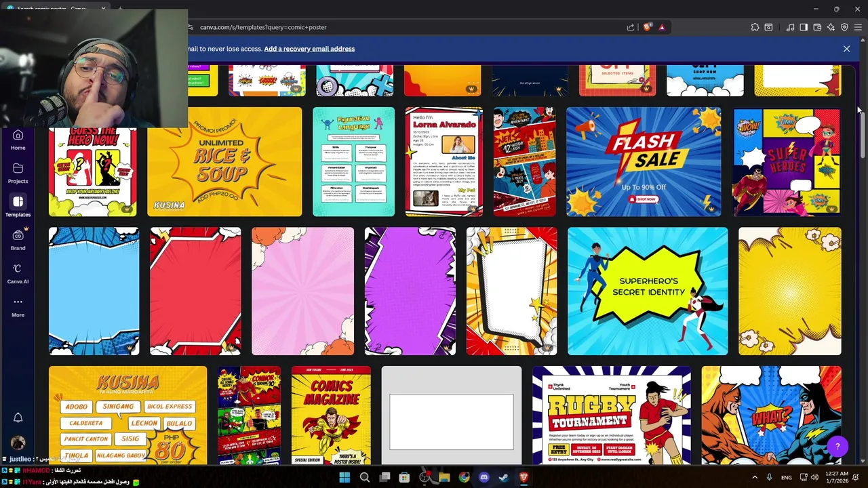This screenshot has height=488, width=868.
Task: Click the share page icon in address bar
Action: [631, 27]
